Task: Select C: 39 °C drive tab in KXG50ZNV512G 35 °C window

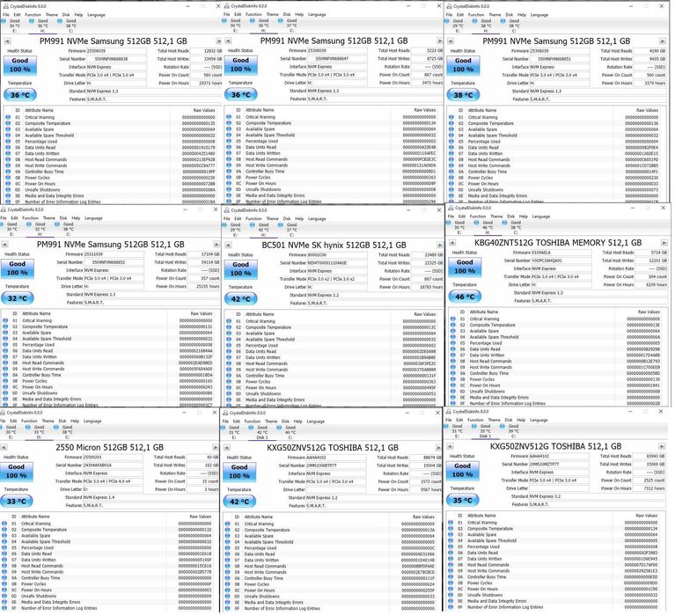Action: (x=510, y=431)
